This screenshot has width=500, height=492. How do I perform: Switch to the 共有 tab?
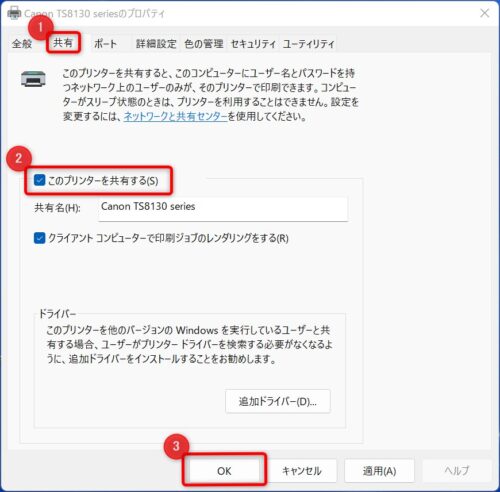click(x=63, y=43)
